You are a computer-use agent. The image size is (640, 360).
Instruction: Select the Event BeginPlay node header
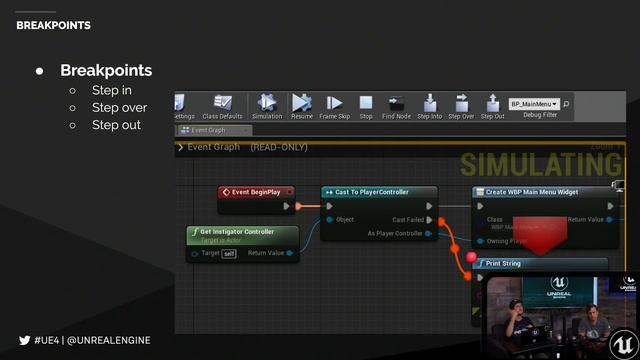point(256,192)
